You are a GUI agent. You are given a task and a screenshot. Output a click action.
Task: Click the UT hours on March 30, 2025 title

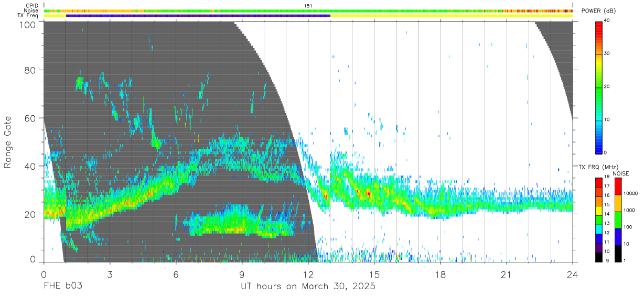[x=308, y=287]
